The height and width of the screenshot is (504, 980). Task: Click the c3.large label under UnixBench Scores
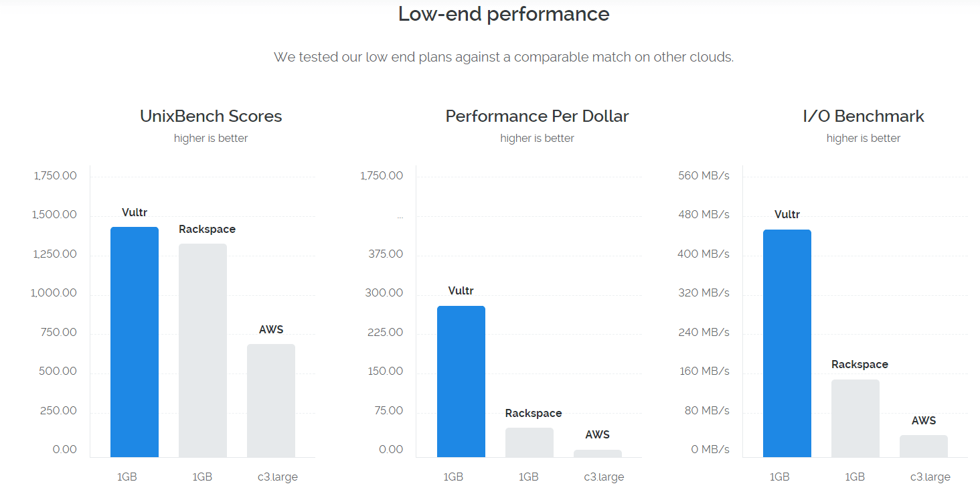[x=278, y=477]
